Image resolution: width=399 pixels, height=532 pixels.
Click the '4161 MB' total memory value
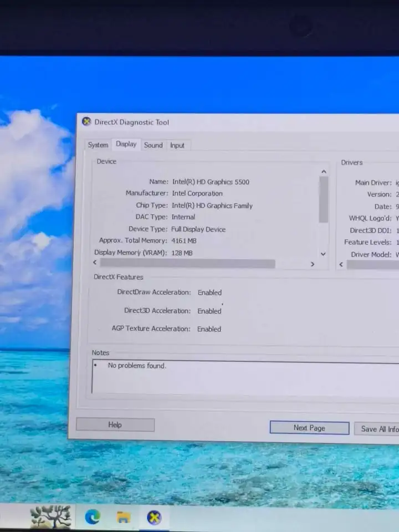click(x=184, y=241)
